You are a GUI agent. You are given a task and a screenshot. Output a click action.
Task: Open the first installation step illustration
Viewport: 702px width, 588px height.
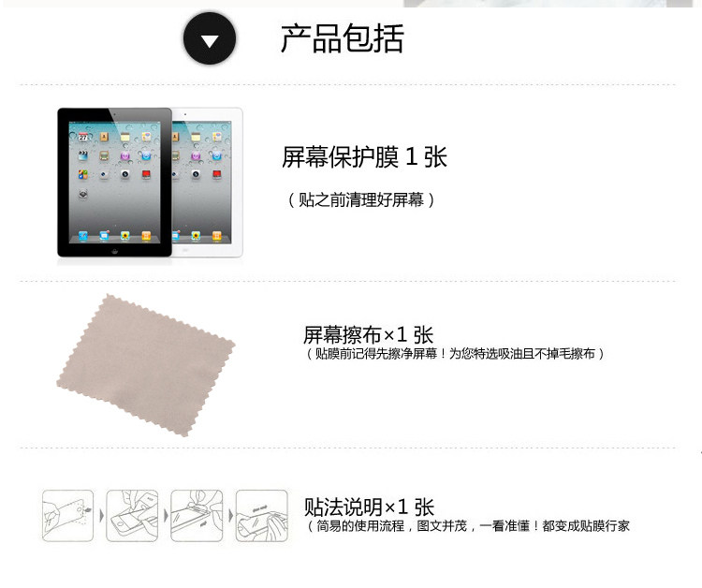[x=68, y=516]
